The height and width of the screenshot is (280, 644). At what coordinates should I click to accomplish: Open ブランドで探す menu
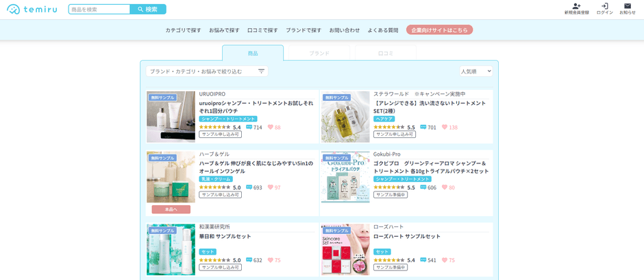(x=303, y=30)
